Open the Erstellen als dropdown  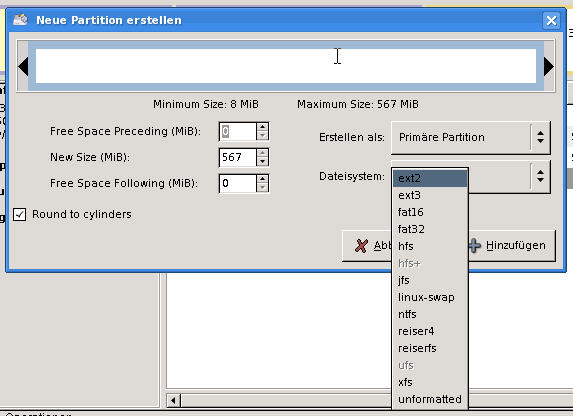(471, 137)
